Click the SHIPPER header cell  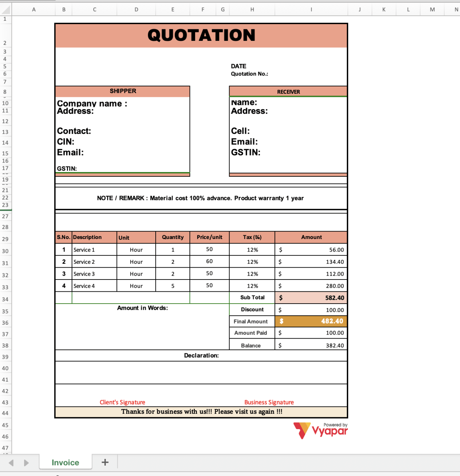pos(123,91)
